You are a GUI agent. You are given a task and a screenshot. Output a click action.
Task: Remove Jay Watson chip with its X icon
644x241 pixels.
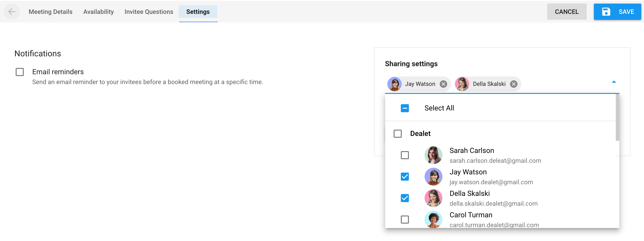443,84
